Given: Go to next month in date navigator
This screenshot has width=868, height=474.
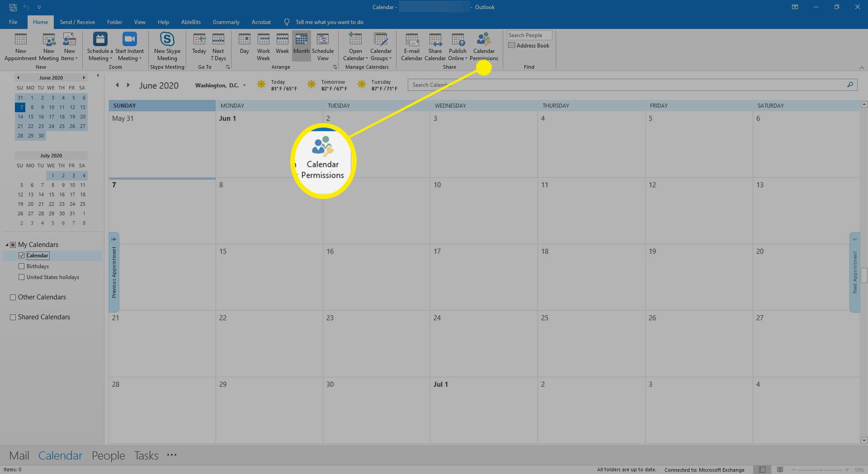Looking at the screenshot, I should click(84, 78).
